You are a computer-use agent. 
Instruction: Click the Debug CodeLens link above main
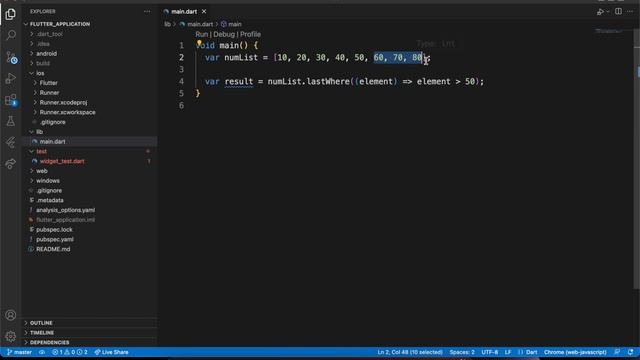pyautogui.click(x=224, y=34)
